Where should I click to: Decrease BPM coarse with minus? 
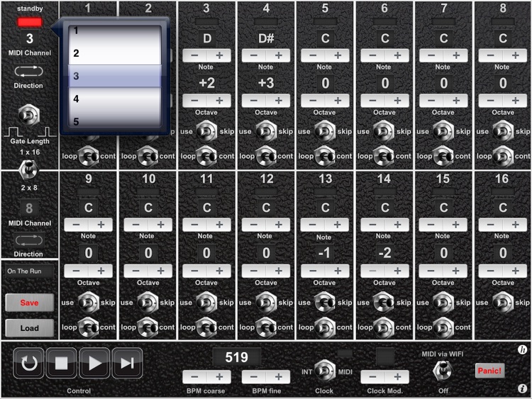194,376
